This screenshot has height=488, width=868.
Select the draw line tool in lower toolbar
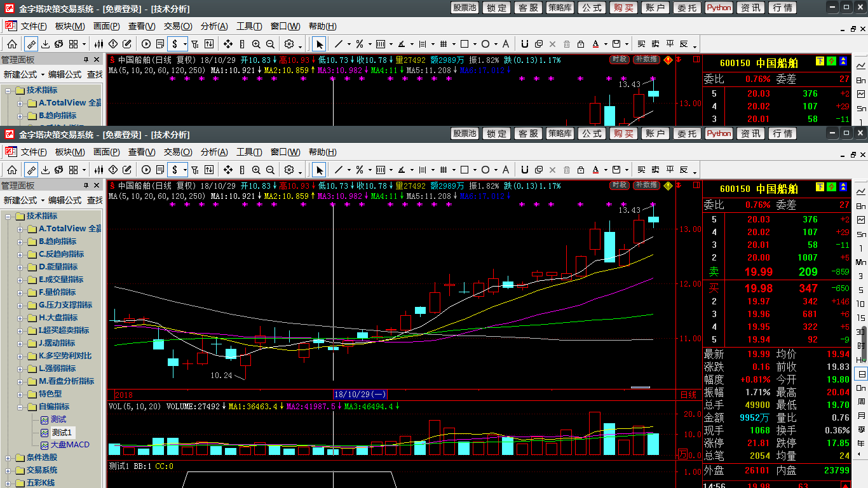tap(339, 170)
